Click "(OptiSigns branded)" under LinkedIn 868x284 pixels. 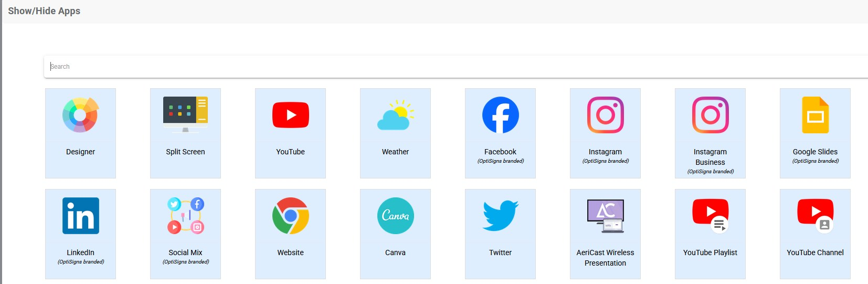pyautogui.click(x=80, y=262)
